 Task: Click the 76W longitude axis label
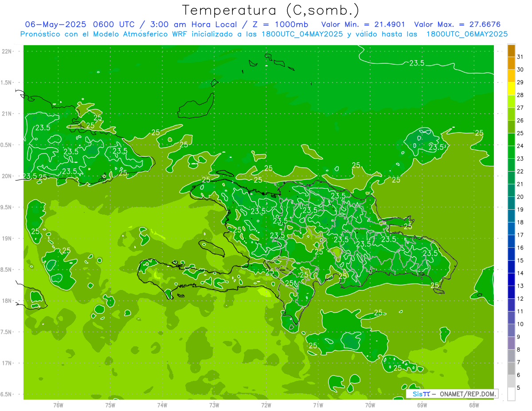tap(58, 405)
